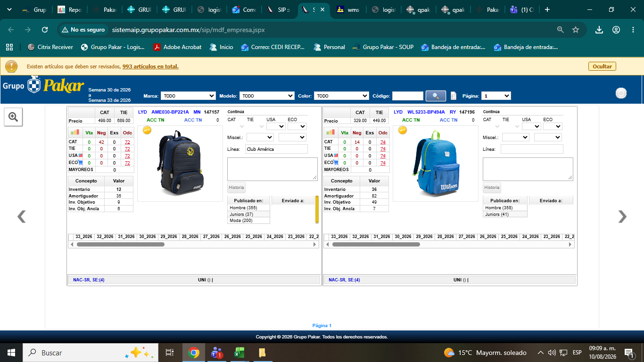Image resolution: width=644 pixels, height=362 pixels.
Task: Open second Miscel. dropdown in AME030-BP221A card
Action: [x=292, y=137]
